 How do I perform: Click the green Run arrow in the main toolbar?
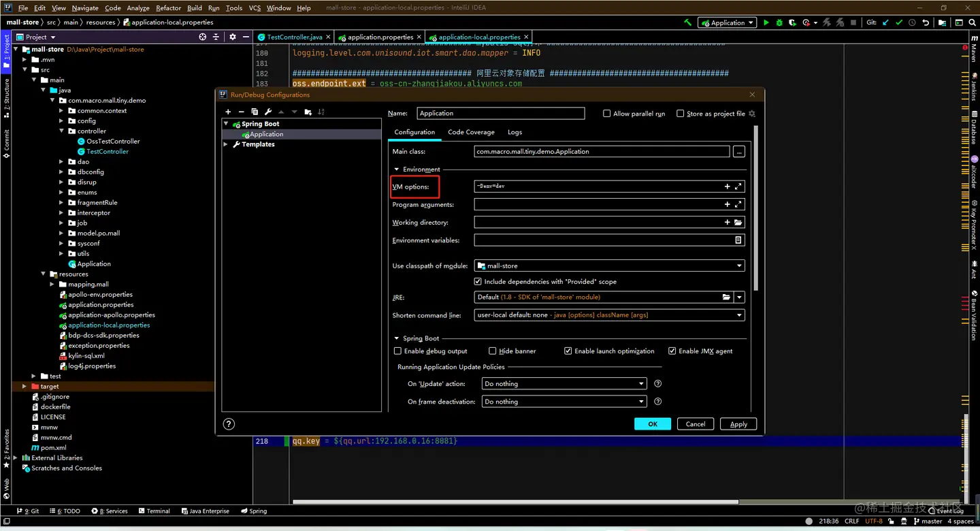(x=766, y=22)
